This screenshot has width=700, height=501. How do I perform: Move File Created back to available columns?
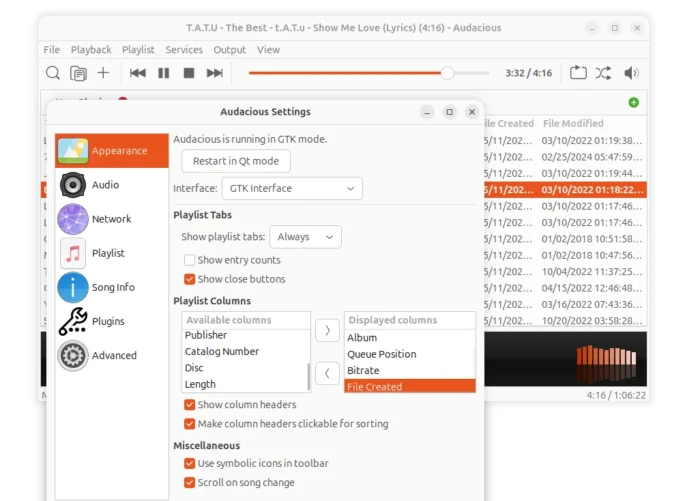(x=327, y=373)
